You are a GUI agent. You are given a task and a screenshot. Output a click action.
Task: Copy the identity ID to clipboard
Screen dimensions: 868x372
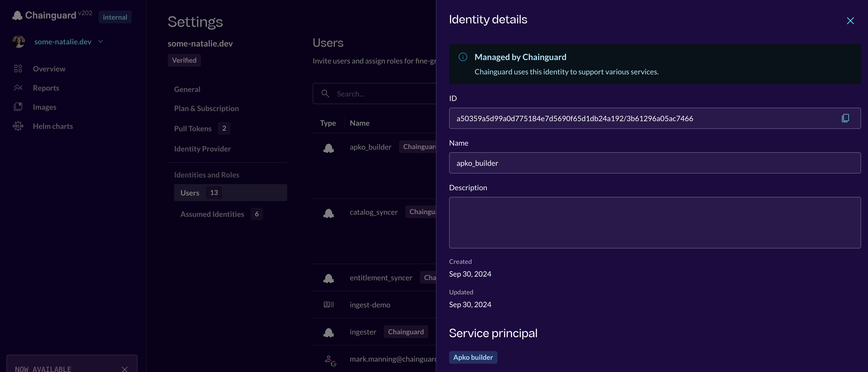(845, 118)
